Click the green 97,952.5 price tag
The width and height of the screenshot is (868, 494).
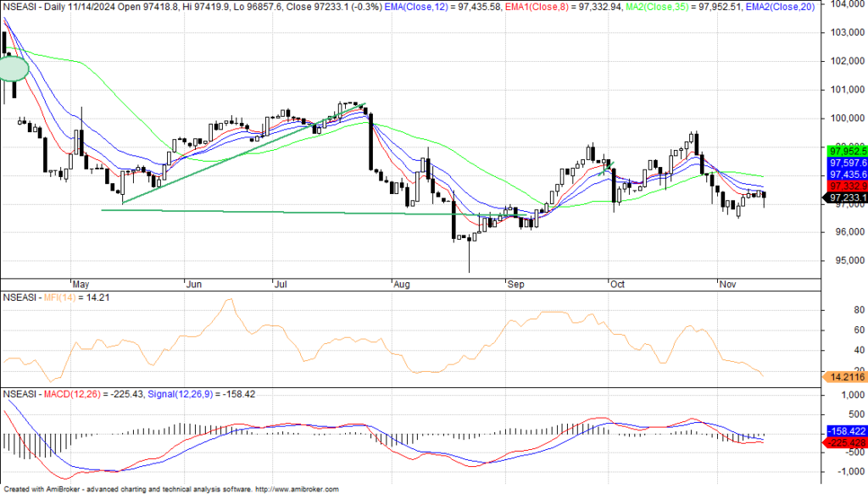[845, 150]
